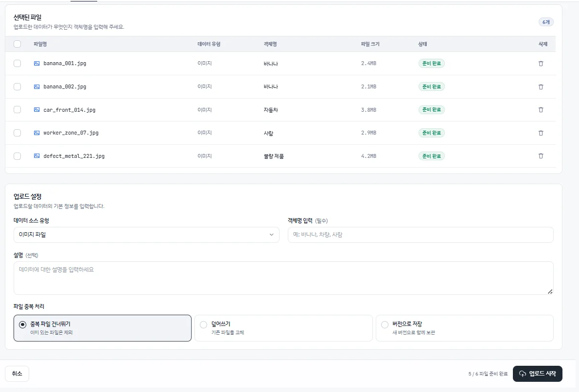Click the 데이터 유형 column header
This screenshot has width=579, height=392.
click(x=209, y=44)
